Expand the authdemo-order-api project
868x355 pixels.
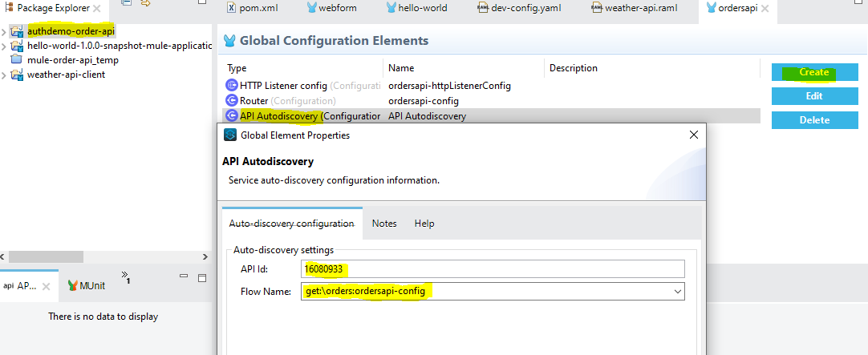point(5,32)
